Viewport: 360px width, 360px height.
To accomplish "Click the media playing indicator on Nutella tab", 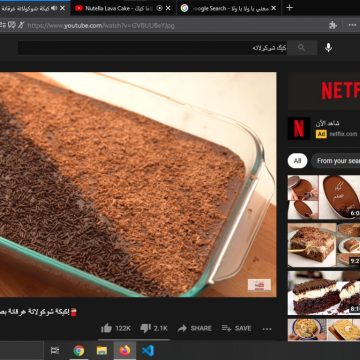I will pyautogui.click(x=159, y=8).
